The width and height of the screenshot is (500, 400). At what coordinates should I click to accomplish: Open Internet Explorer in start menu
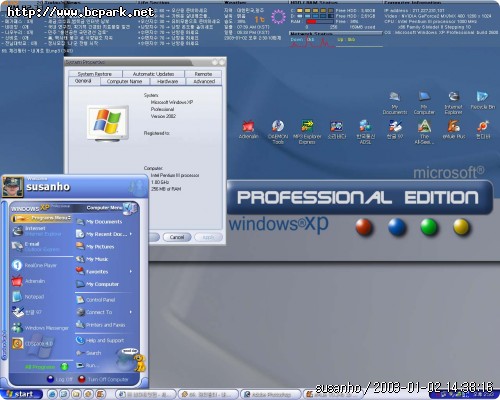point(42,231)
